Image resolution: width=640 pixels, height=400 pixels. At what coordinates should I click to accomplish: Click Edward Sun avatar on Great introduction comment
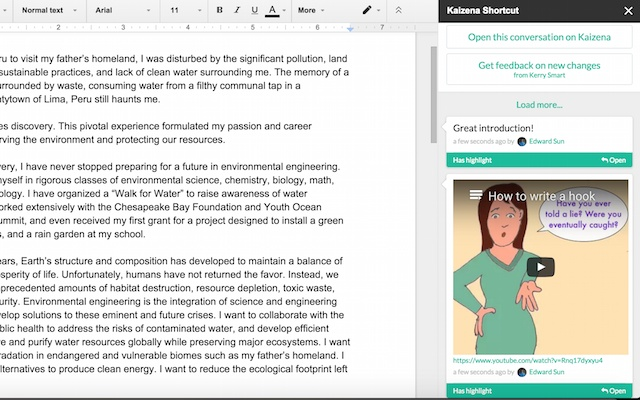click(x=522, y=142)
